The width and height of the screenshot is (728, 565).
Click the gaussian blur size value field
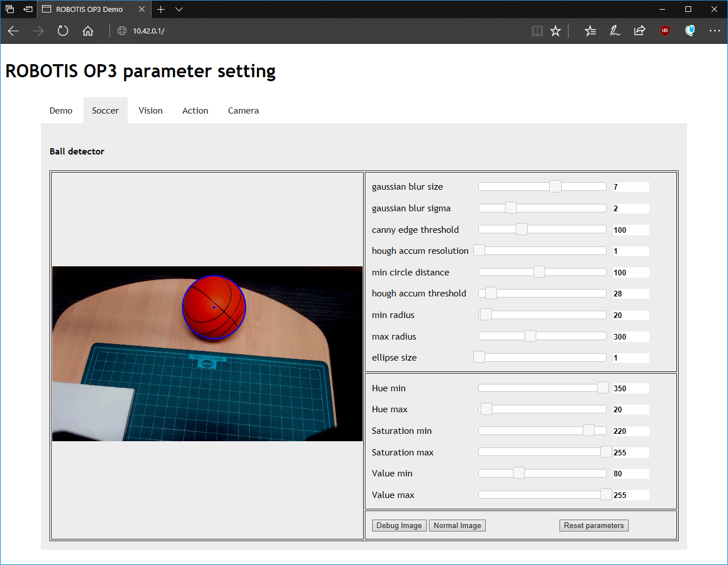point(631,187)
